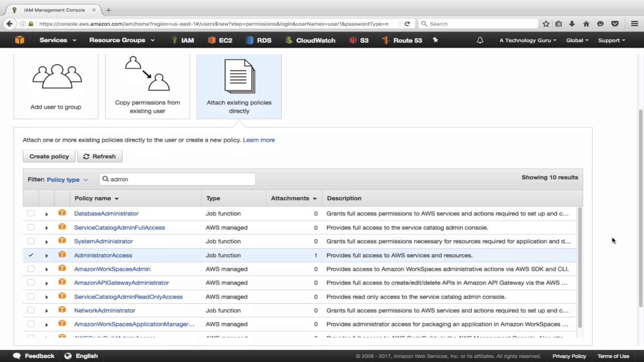Click the NetworkAdministrator policy cube icon

pos(62,310)
